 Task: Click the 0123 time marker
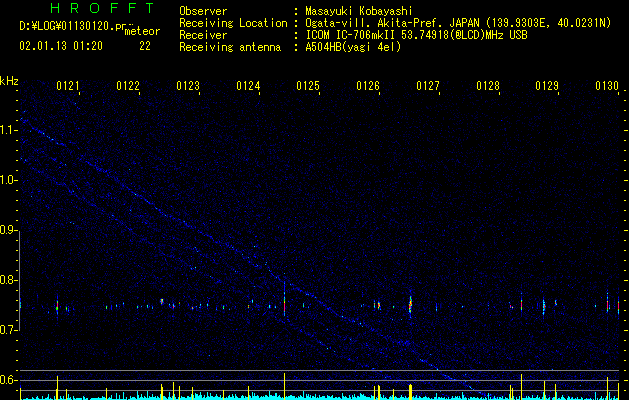pos(188,86)
